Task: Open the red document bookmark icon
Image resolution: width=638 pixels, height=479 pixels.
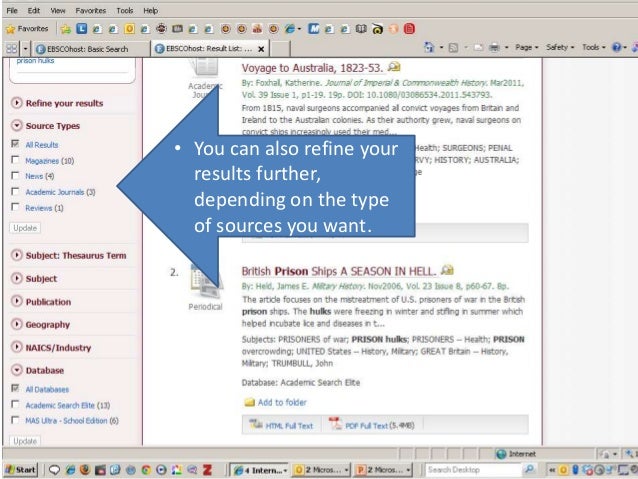Action: coord(409,28)
